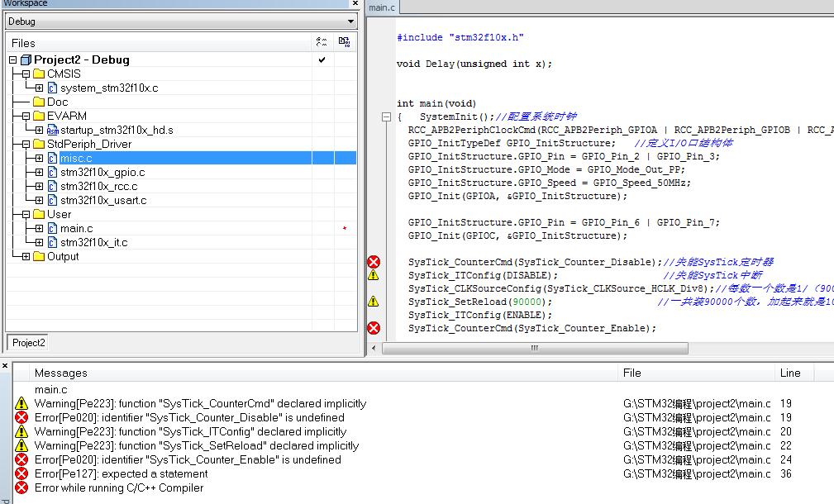
Task: Select warning SysTick_SetReload declared implicitly
Action: (x=197, y=445)
